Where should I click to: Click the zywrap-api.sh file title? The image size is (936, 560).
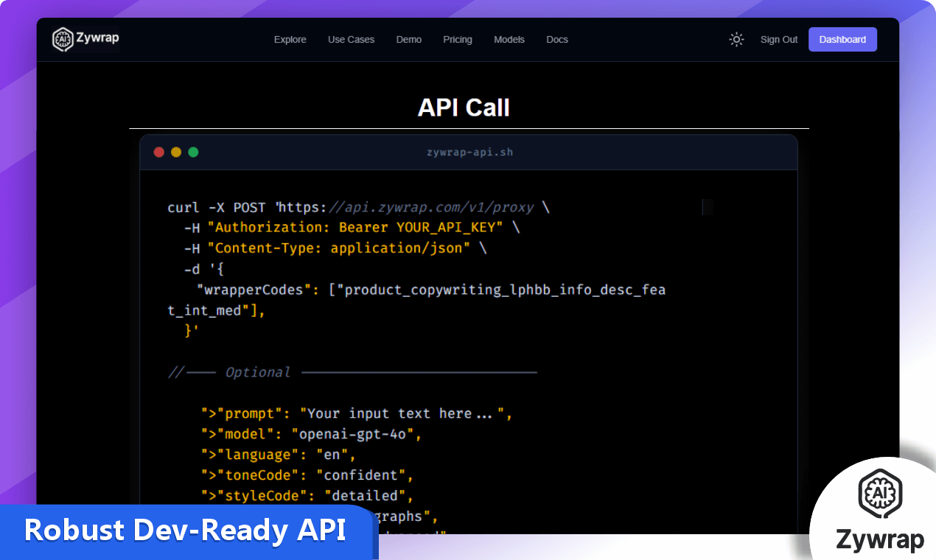point(469,153)
